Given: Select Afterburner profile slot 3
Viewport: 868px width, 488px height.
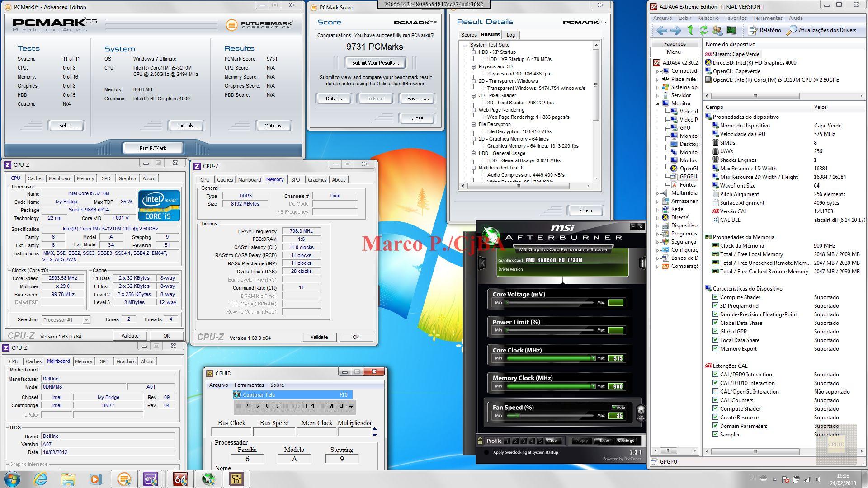Looking at the screenshot, I should pyautogui.click(x=524, y=441).
